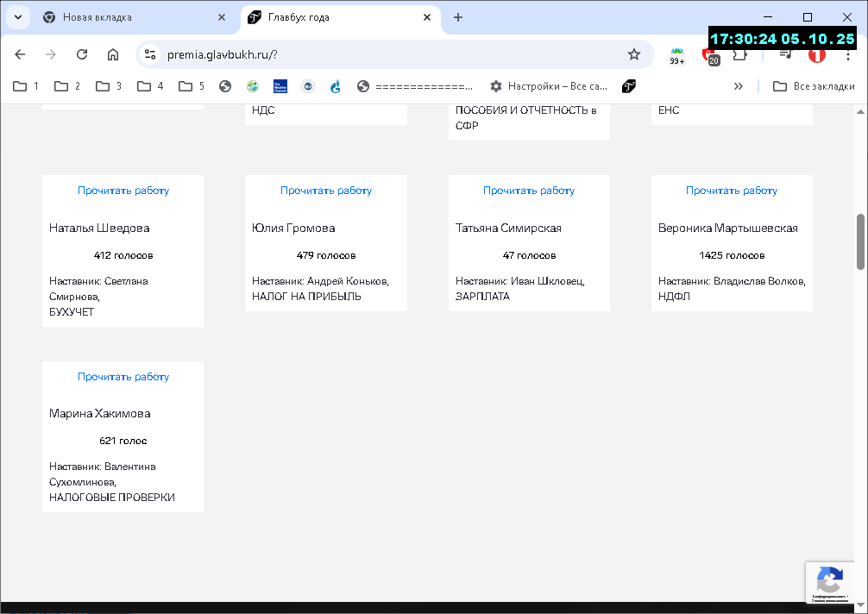Close the Новая вкладка tab
This screenshot has height=614, width=868.
click(222, 17)
